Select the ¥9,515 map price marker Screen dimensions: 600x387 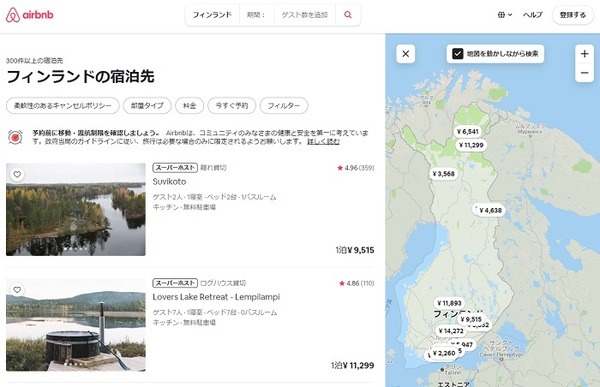point(471,319)
